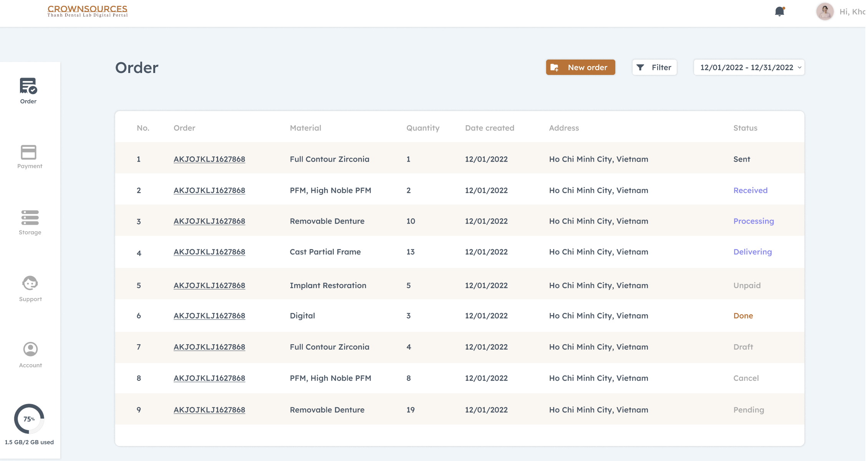
Task: Click the user avatar picture
Action: point(825,12)
